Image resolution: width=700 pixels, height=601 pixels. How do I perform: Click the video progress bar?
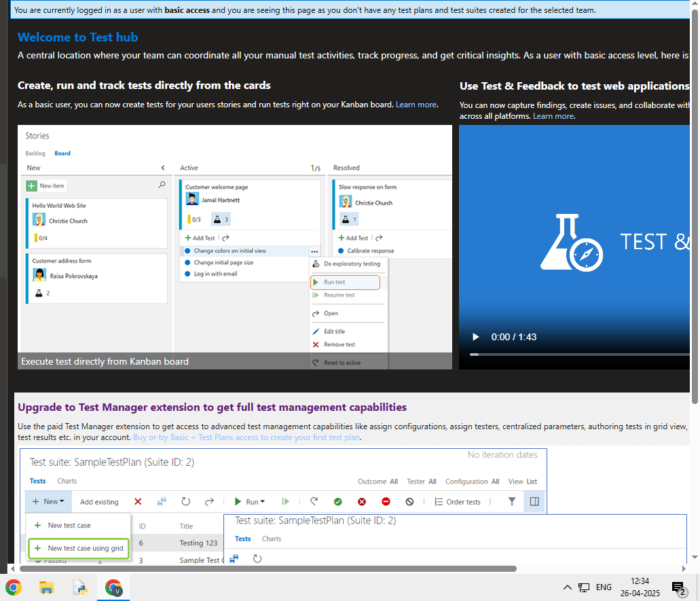[579, 354]
